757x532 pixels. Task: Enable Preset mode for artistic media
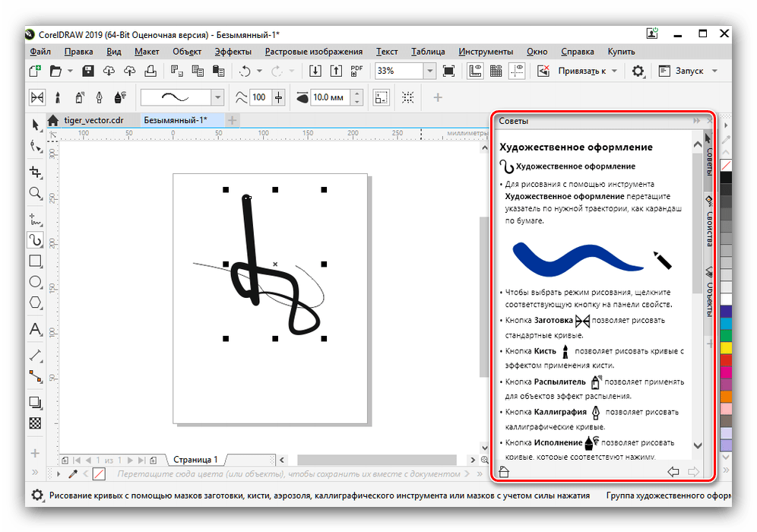[37, 97]
